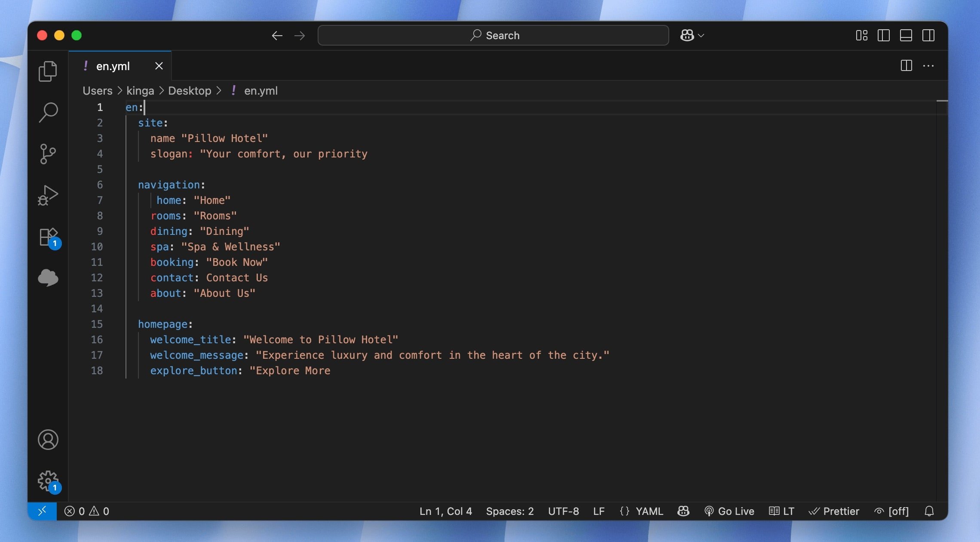The image size is (980, 542).
Task: Open the cloud extension icon in activity bar
Action: pyautogui.click(x=48, y=277)
